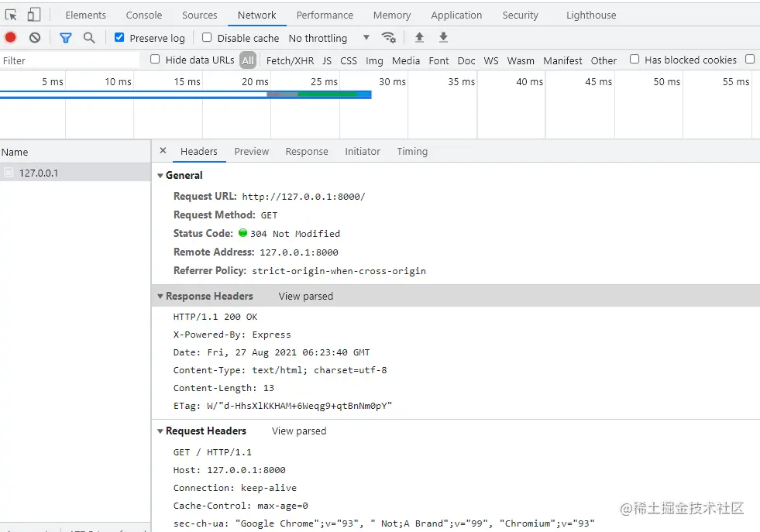Open the Application panel

[456, 15]
